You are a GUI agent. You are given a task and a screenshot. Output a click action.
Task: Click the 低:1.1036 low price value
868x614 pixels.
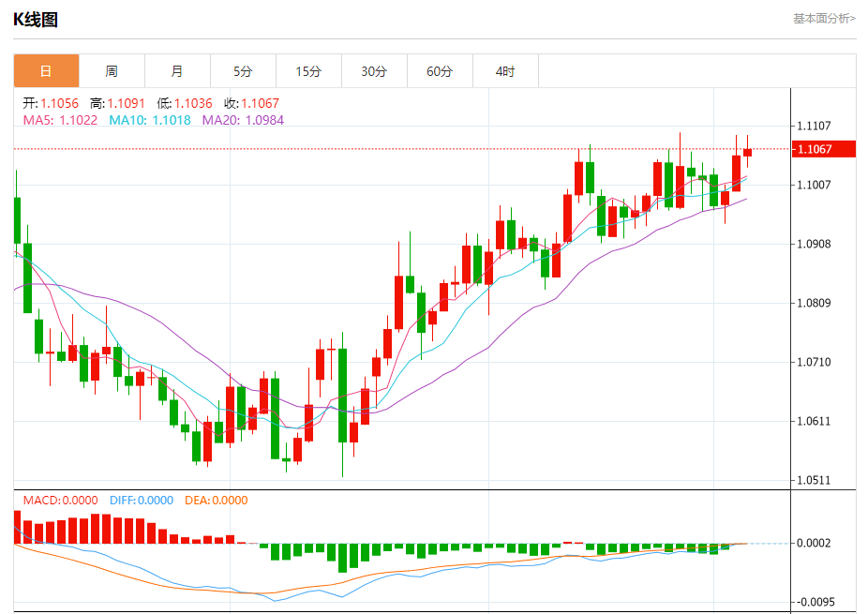(x=185, y=103)
